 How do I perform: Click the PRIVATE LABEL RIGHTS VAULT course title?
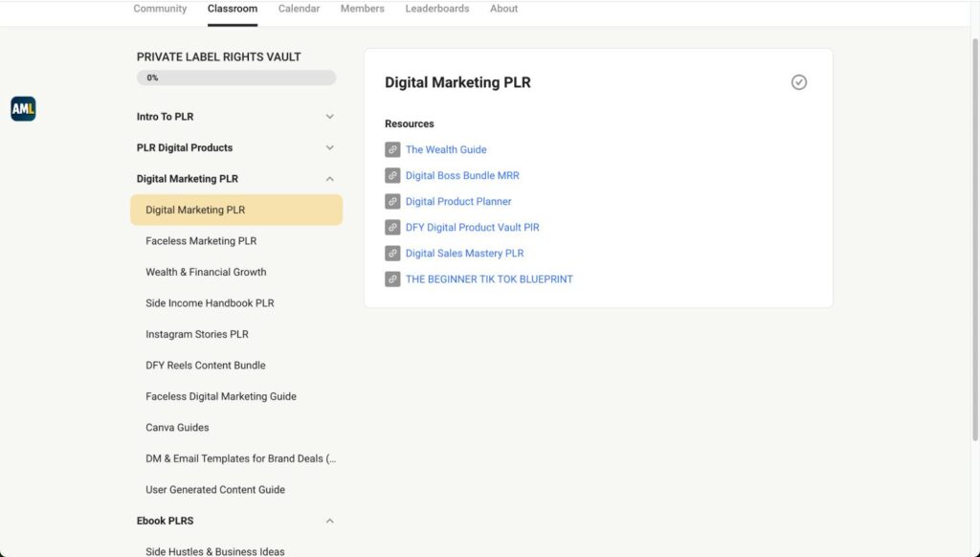coord(219,56)
